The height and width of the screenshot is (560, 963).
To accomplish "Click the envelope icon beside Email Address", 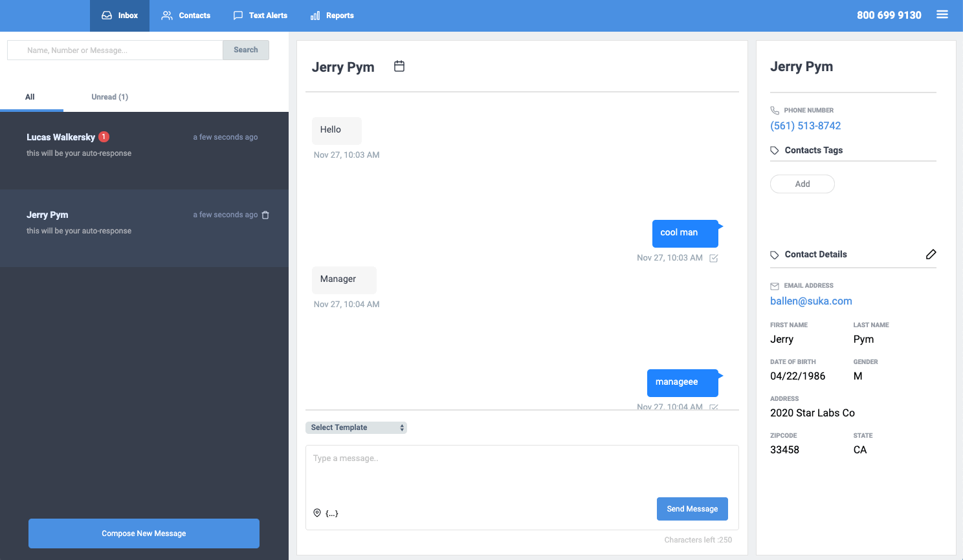I will tap(775, 286).
